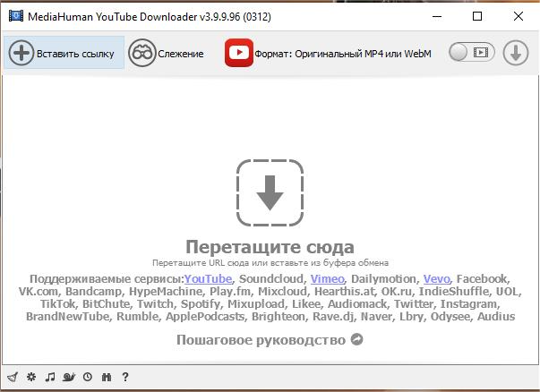Image resolution: width=540 pixels, height=392 pixels.
Task: Start all downloads with arrow button
Action: tap(516, 53)
